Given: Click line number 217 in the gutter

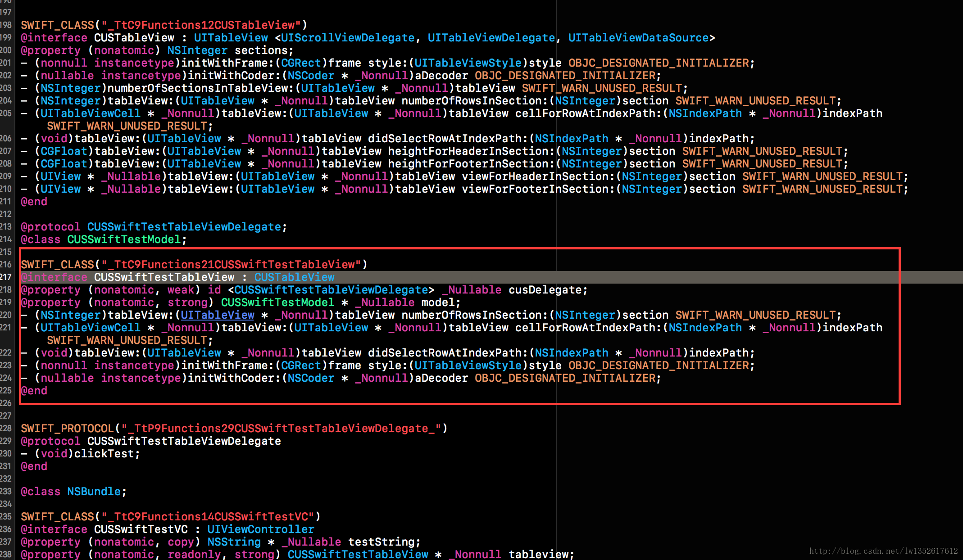Looking at the screenshot, I should tap(6, 277).
